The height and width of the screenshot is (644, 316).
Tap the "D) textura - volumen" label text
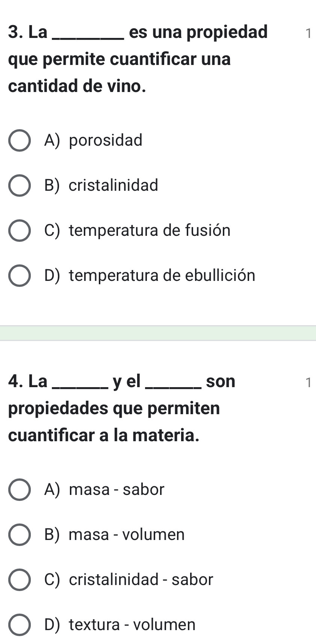click(x=119, y=625)
